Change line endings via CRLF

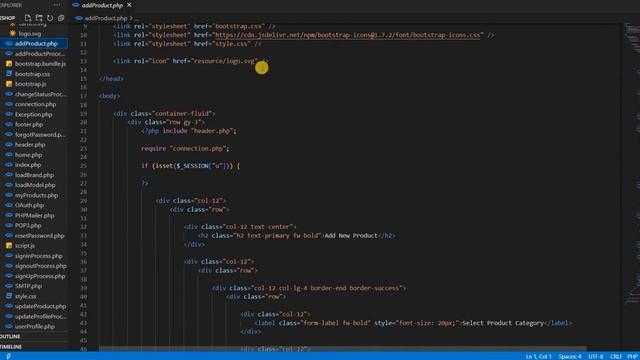tap(616, 356)
